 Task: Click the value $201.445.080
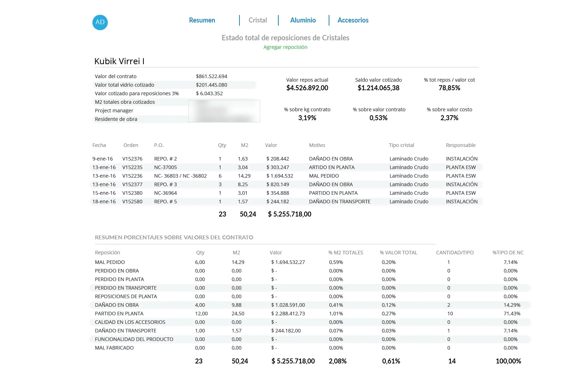point(212,85)
